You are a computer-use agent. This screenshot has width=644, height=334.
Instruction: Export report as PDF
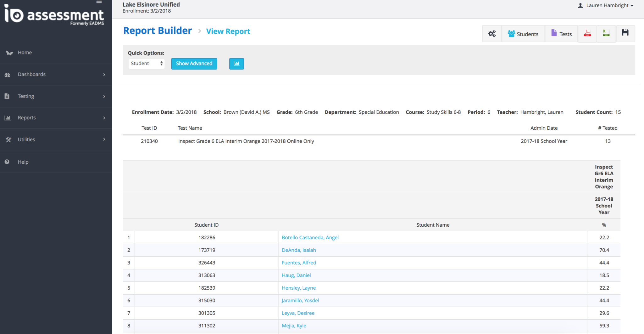pos(587,33)
